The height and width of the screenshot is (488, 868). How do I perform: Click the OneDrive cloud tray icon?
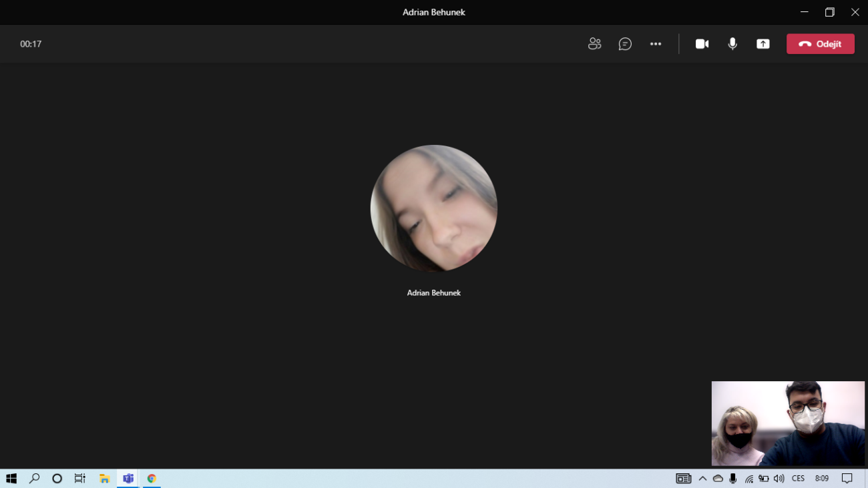[718, 479]
